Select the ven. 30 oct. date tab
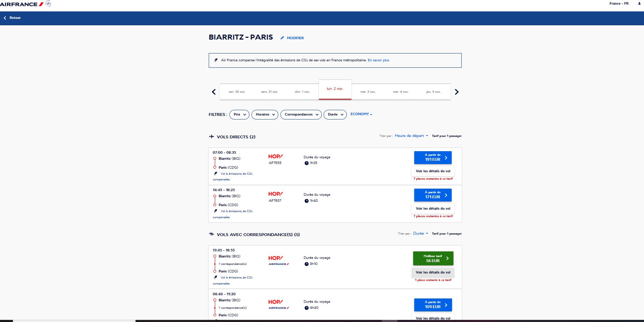This screenshot has width=644, height=322. 237,92
